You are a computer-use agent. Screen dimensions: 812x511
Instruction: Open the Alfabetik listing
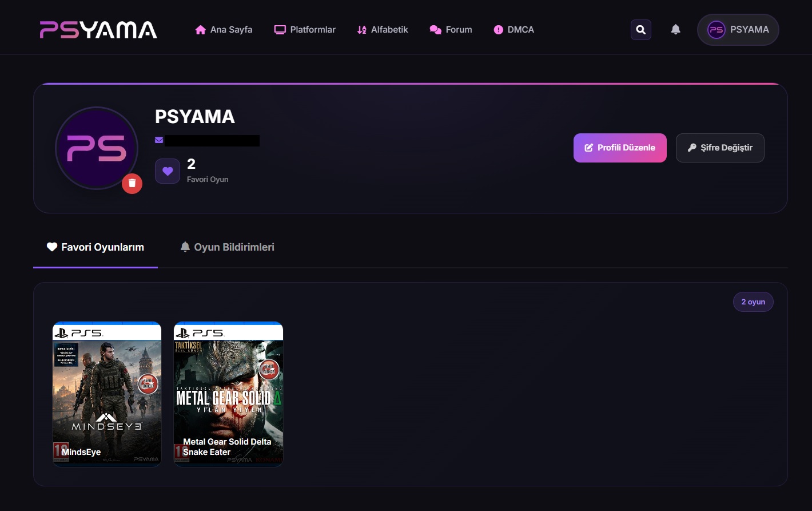click(x=383, y=30)
